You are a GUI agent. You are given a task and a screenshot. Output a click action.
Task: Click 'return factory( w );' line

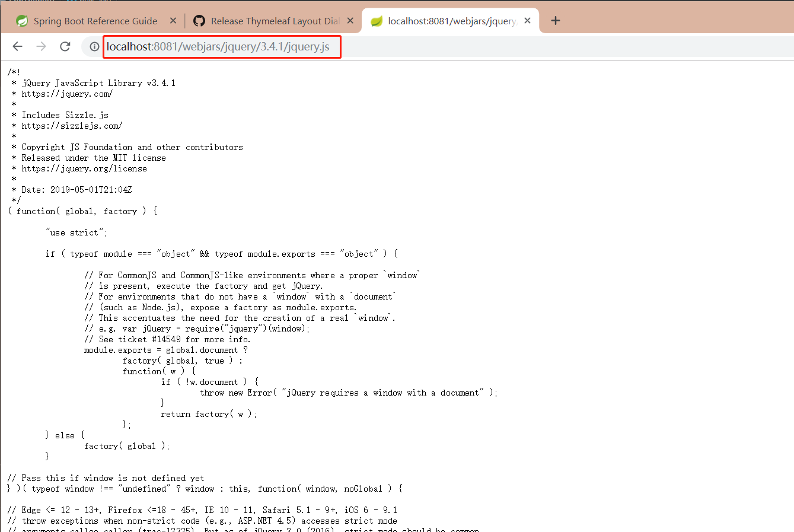209,414
